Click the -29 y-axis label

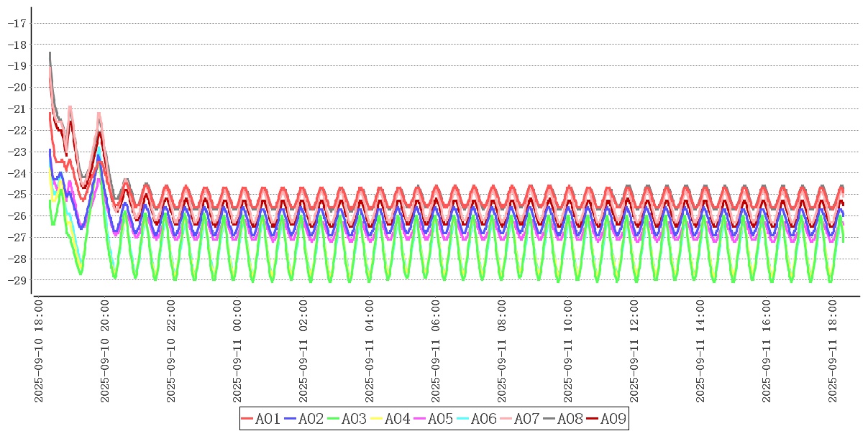(x=16, y=280)
